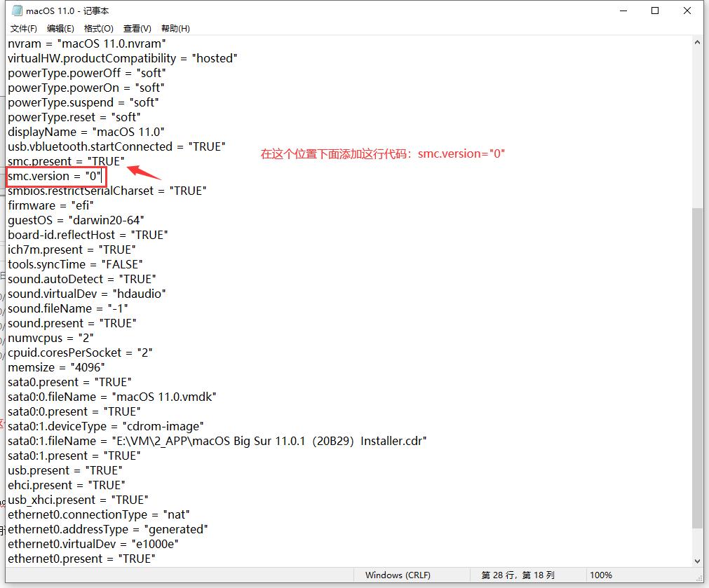Click the scrollbar up arrow
Viewport: 709px width, 588px height.
click(698, 41)
